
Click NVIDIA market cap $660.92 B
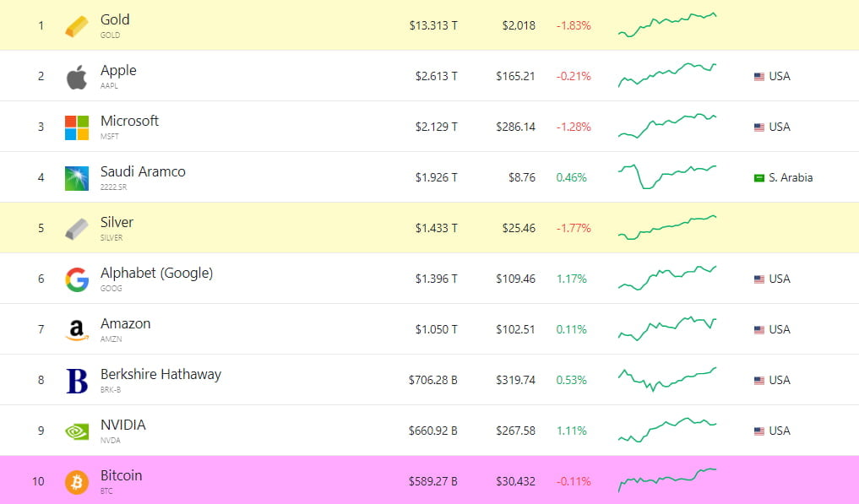[x=432, y=431]
